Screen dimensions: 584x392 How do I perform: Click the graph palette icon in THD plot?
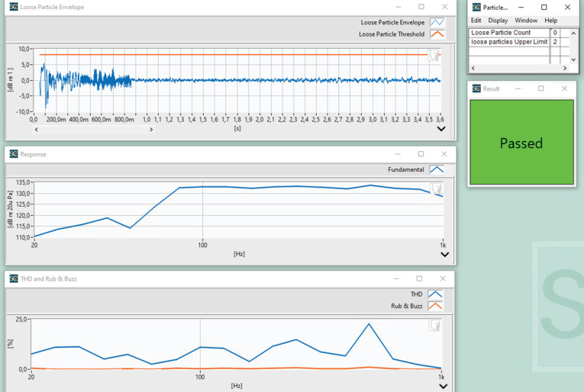434,325
